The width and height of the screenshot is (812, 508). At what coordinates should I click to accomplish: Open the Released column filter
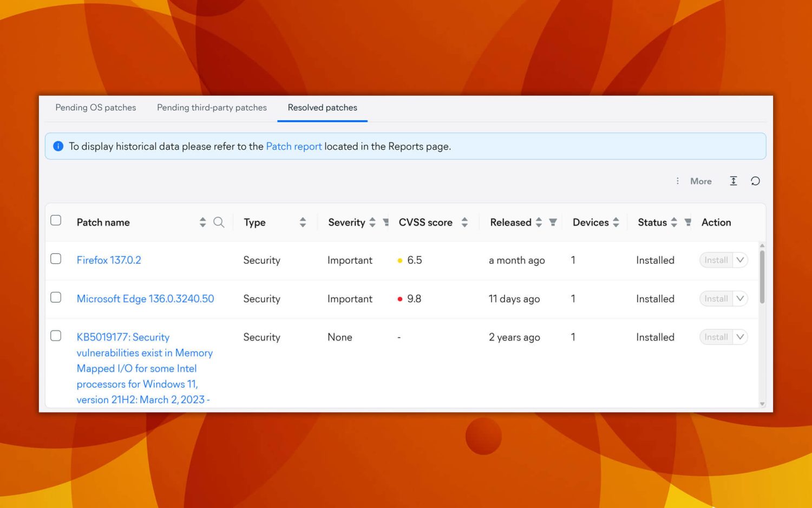(553, 222)
